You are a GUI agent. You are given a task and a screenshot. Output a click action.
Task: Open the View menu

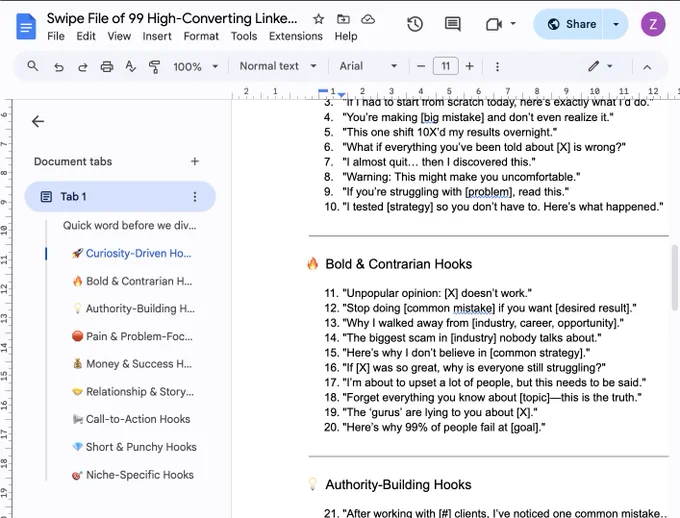point(119,36)
